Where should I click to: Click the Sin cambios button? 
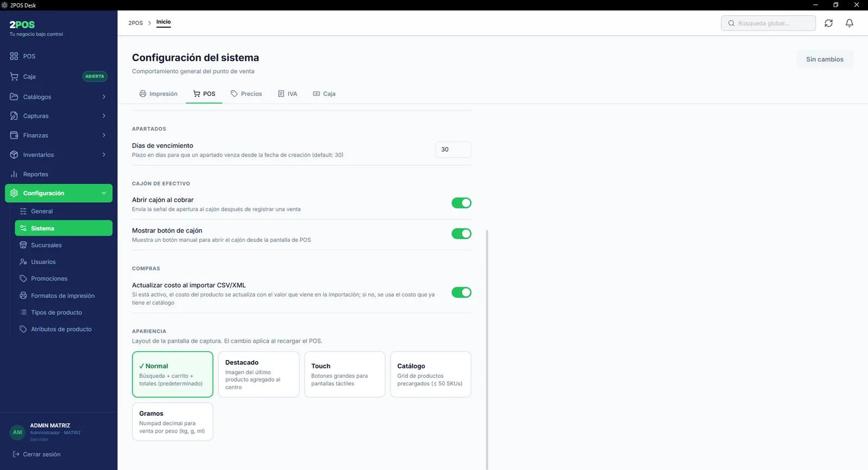point(825,59)
